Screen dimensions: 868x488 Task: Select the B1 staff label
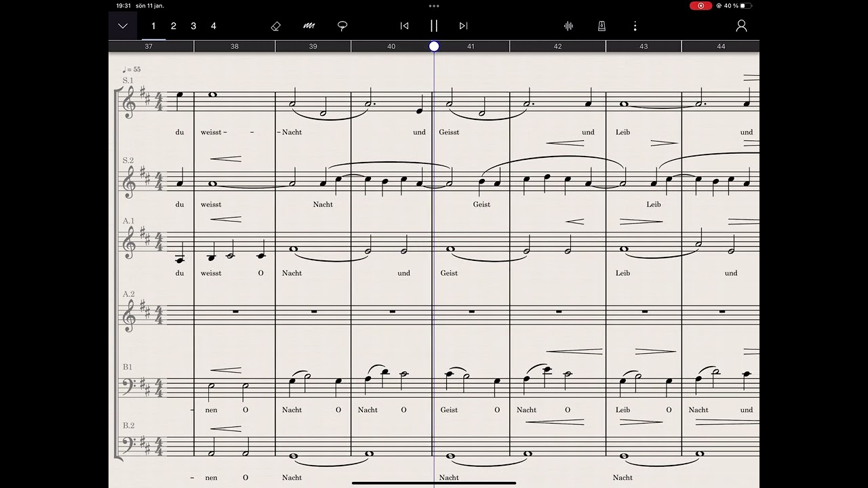coord(127,367)
